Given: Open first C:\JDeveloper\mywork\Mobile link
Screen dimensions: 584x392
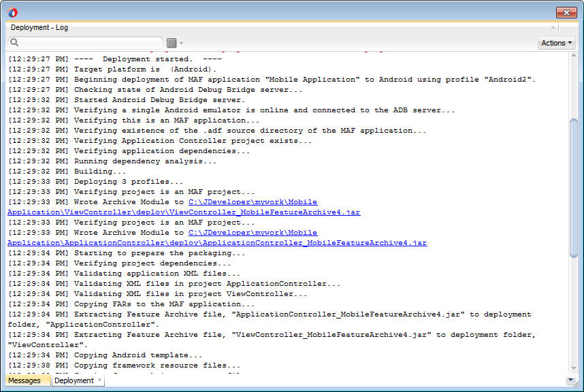Looking at the screenshot, I should click(253, 201).
